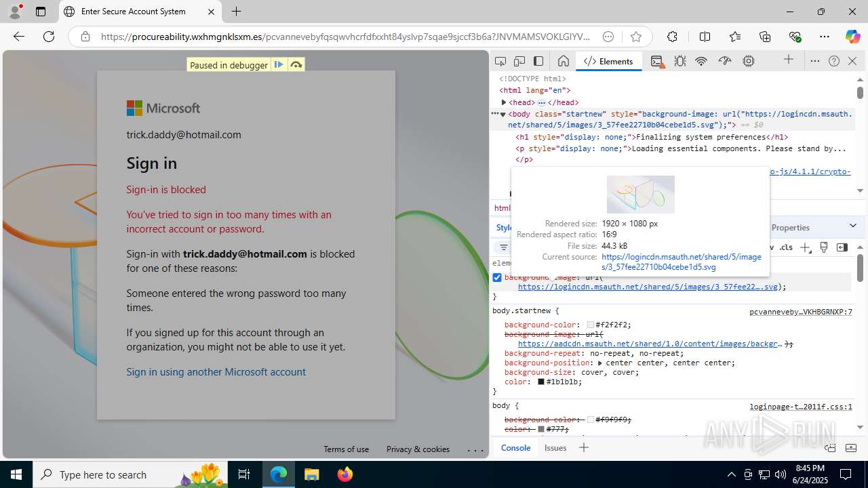Click the address bar URL field
The width and height of the screenshot is (868, 488).
345,37
